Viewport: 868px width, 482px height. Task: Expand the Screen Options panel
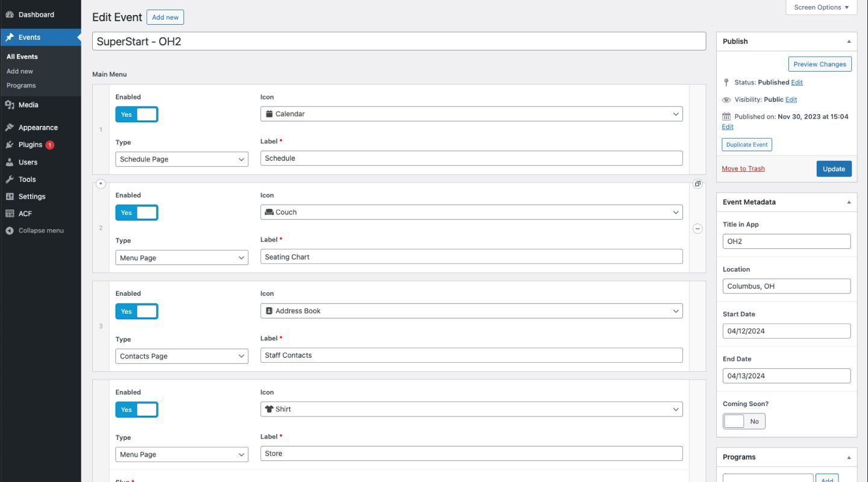tap(821, 7)
